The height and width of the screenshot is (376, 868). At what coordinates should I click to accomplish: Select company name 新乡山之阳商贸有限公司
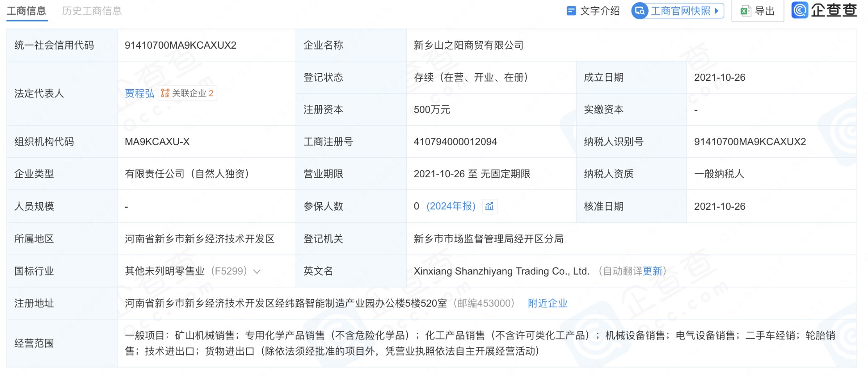[x=468, y=45]
